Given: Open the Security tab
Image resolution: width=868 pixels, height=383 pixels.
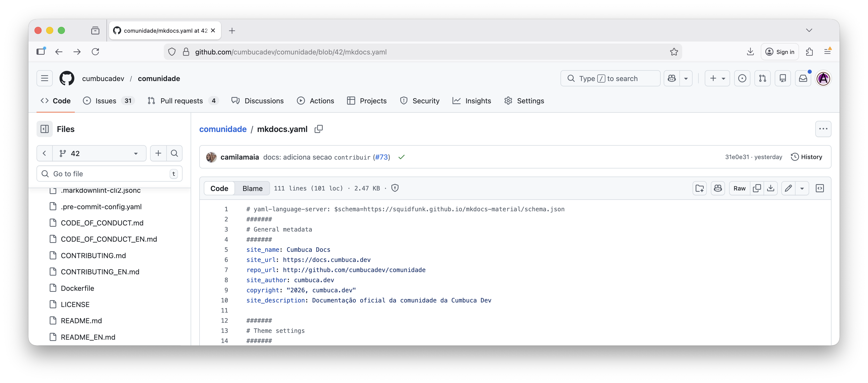Looking at the screenshot, I should click(420, 101).
